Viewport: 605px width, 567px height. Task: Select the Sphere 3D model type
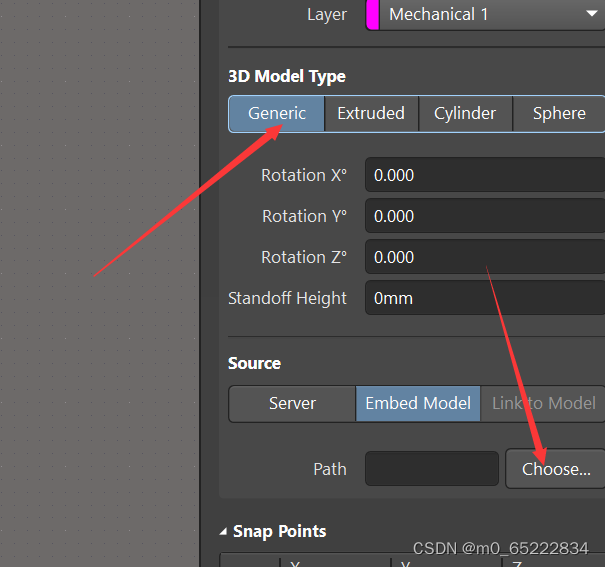[559, 114]
